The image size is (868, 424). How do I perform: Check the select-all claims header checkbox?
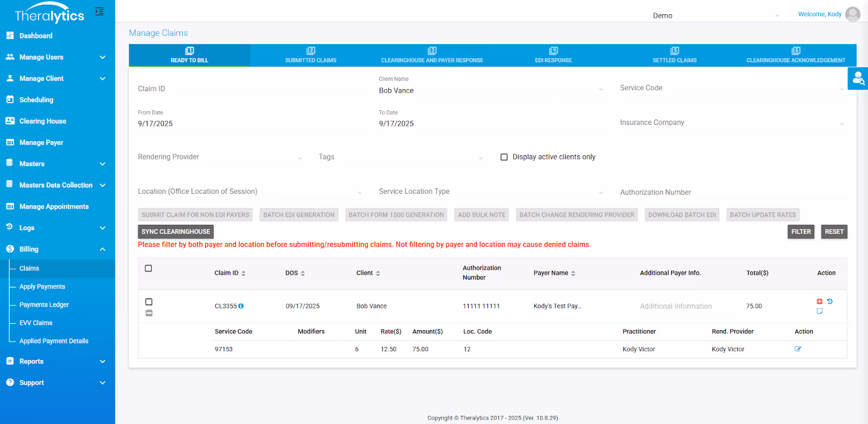[149, 268]
